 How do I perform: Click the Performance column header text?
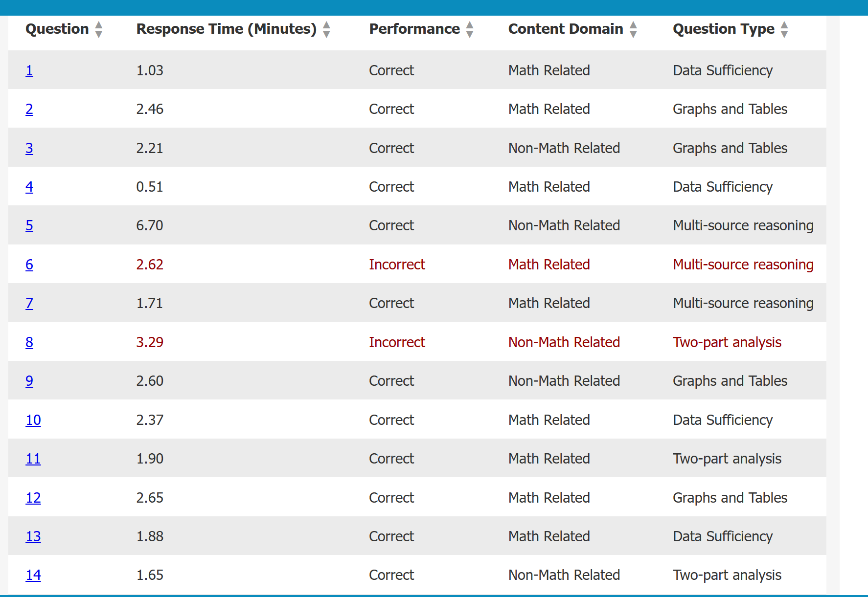[x=414, y=29]
